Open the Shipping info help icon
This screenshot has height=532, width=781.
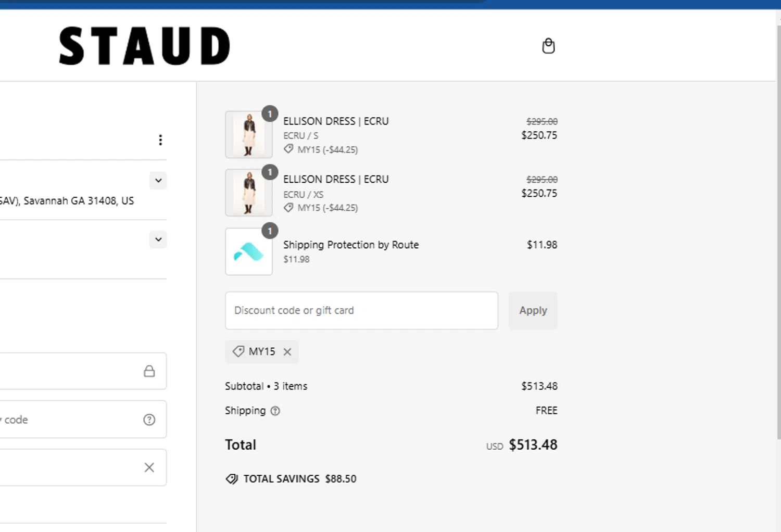tap(275, 411)
